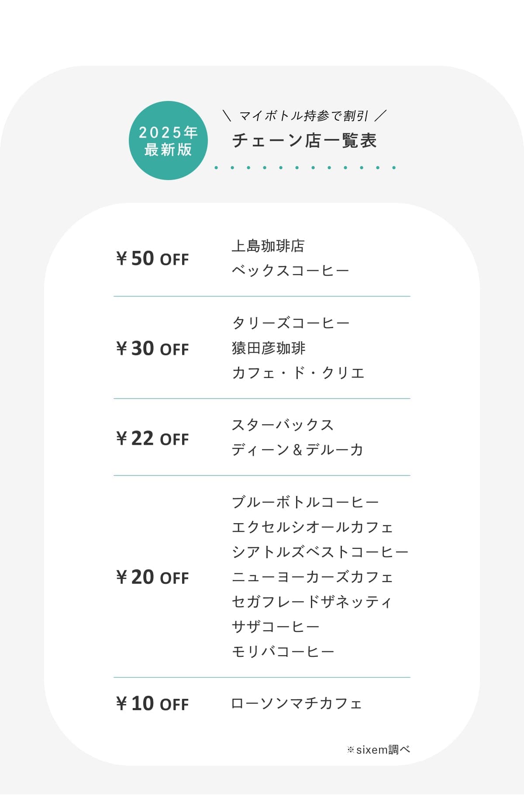Image resolution: width=524 pixels, height=812 pixels.
Task: Click 猿田彦珈琲 entry
Action: tap(269, 348)
